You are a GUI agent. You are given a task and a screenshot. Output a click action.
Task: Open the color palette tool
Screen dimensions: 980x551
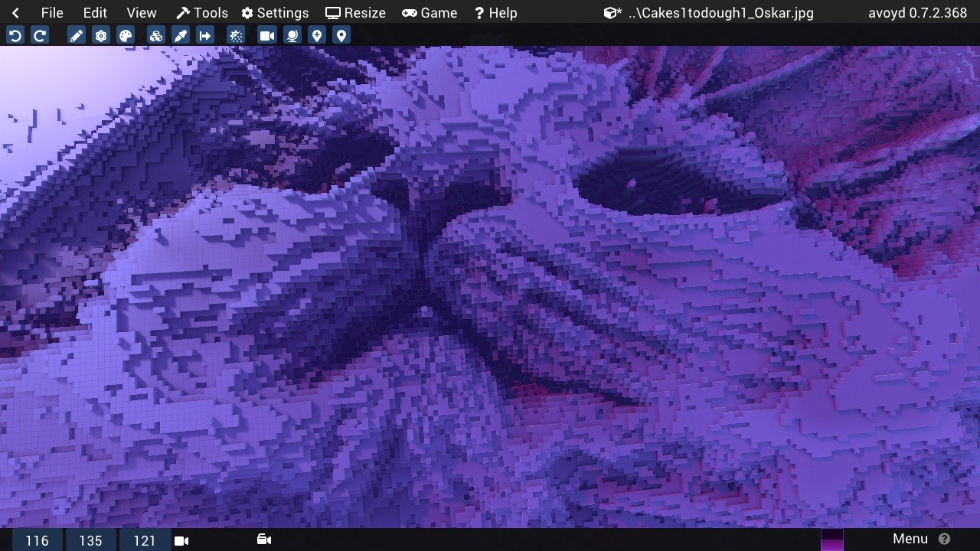click(126, 36)
